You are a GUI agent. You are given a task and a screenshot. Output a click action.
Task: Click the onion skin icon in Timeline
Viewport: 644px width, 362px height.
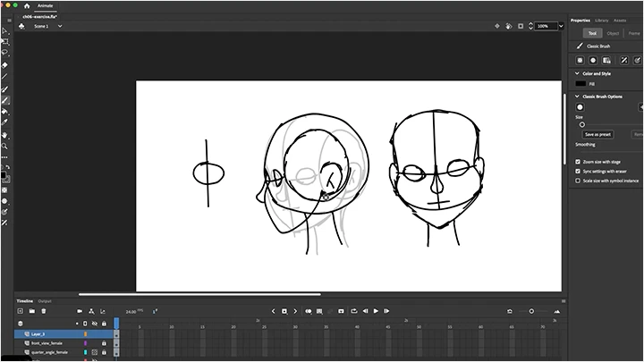pos(309,311)
